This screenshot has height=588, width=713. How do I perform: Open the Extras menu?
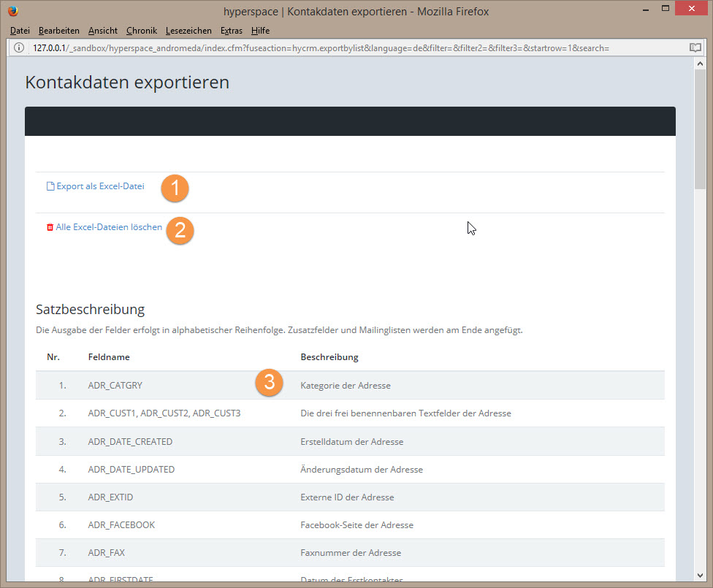tap(231, 31)
